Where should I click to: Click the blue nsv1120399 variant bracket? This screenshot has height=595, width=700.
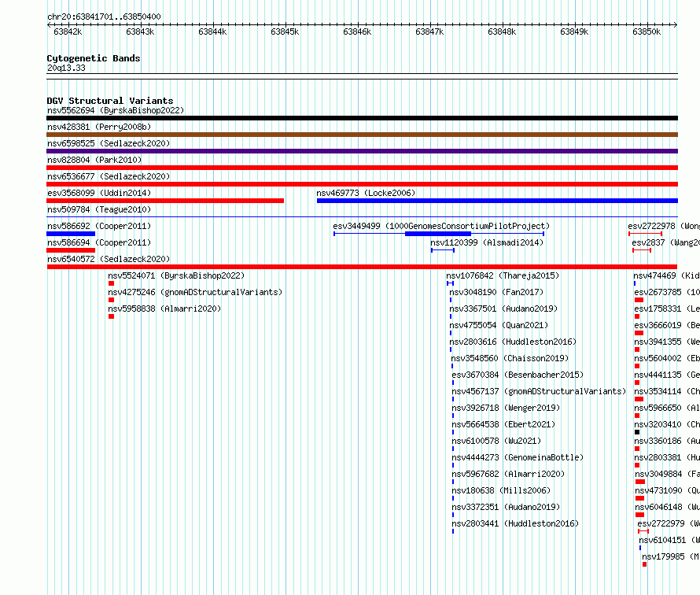click(443, 250)
